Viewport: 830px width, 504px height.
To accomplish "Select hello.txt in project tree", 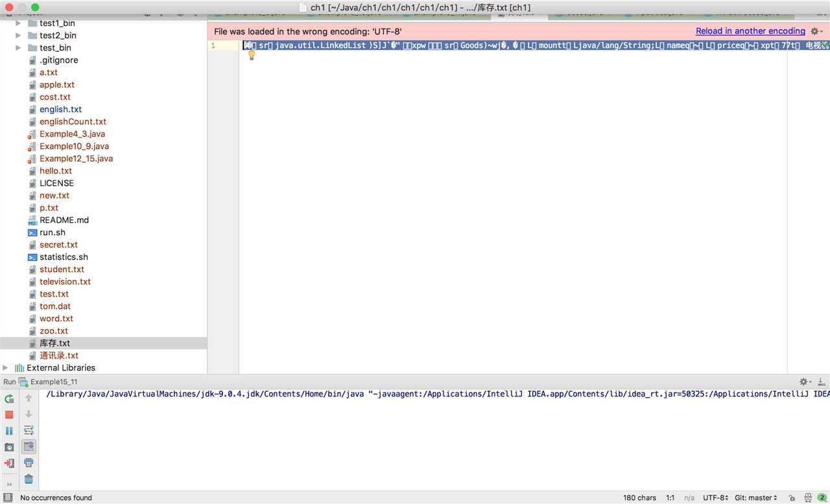I will click(56, 171).
